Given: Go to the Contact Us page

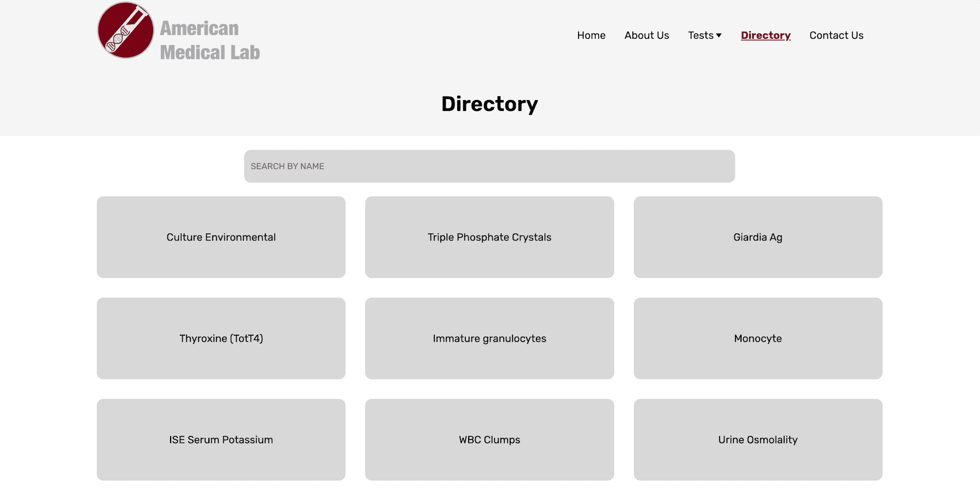Looking at the screenshot, I should coord(836,35).
